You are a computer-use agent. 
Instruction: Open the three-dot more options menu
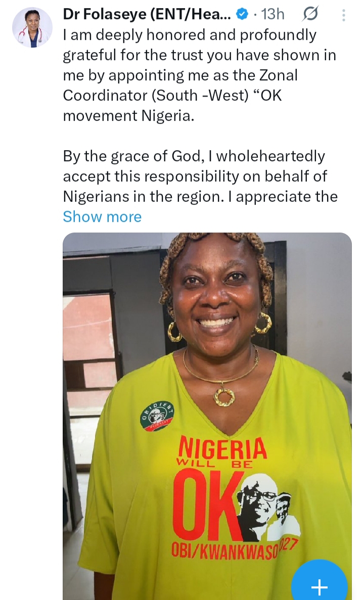coord(344,15)
